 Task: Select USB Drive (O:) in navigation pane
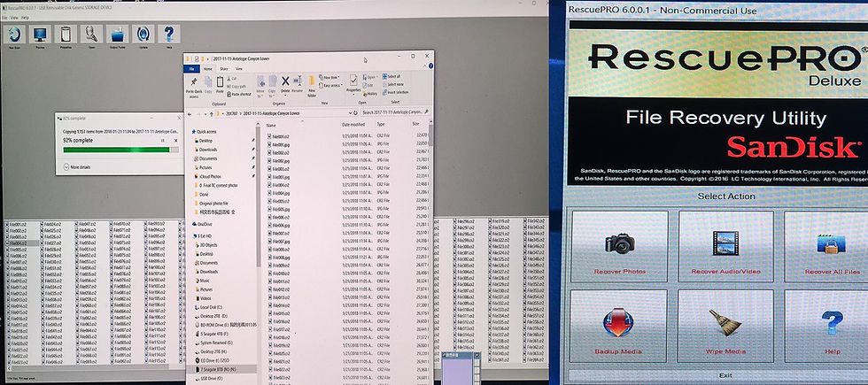[x=207, y=379]
